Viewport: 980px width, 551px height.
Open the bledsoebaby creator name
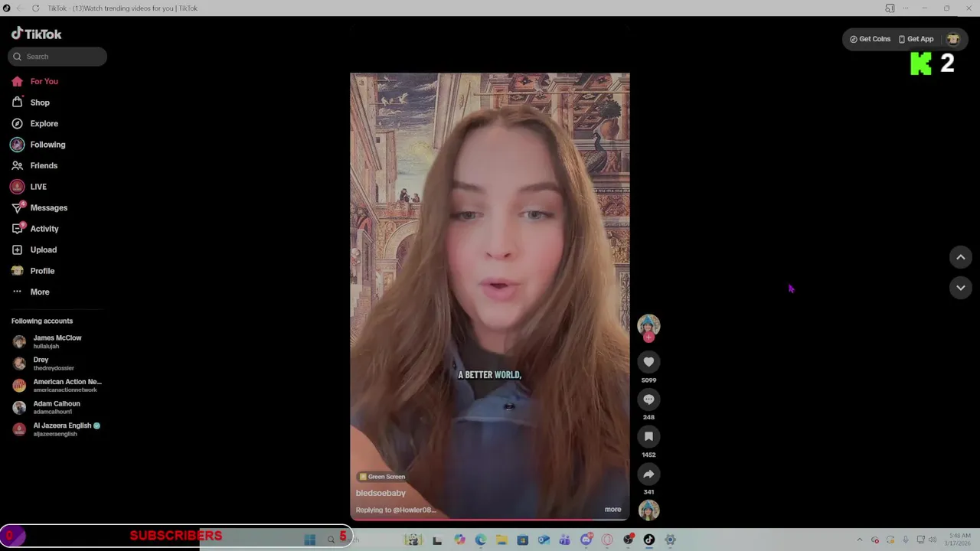pos(381,493)
